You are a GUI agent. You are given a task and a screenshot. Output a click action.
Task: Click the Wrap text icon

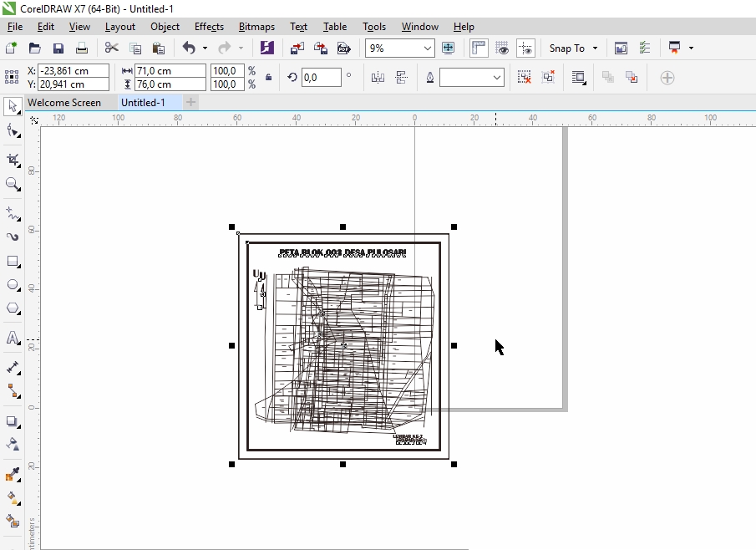pos(579,77)
